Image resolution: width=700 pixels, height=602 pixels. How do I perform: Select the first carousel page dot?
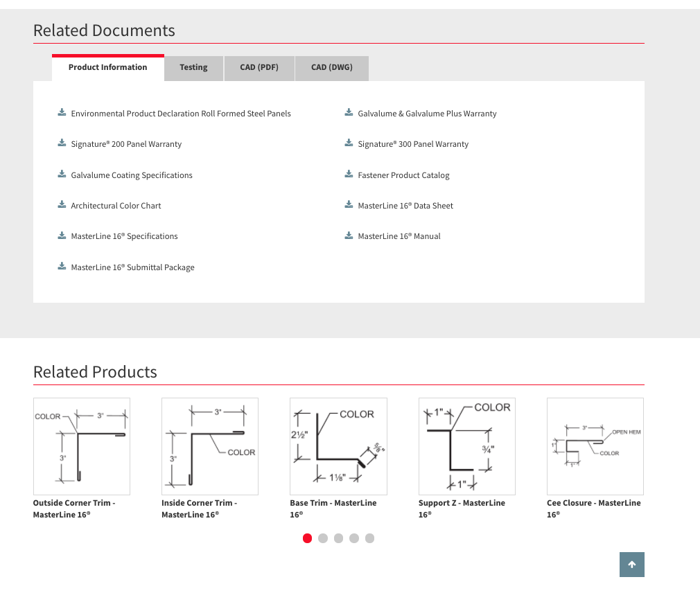click(307, 538)
